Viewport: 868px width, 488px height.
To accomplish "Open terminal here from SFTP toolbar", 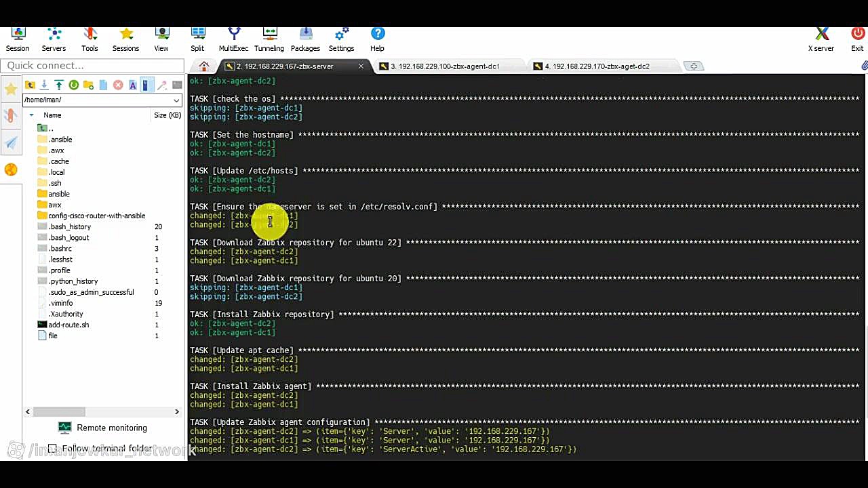I will (x=177, y=85).
